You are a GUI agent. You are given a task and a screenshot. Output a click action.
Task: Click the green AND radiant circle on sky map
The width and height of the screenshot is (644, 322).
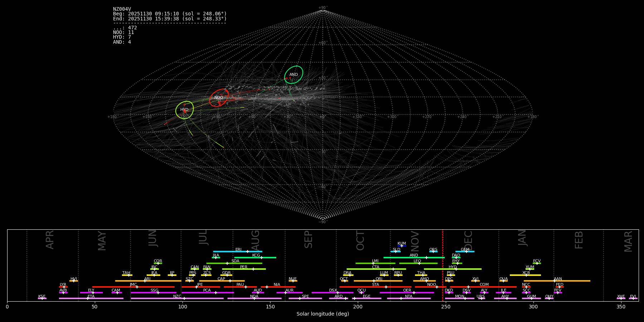[293, 75]
